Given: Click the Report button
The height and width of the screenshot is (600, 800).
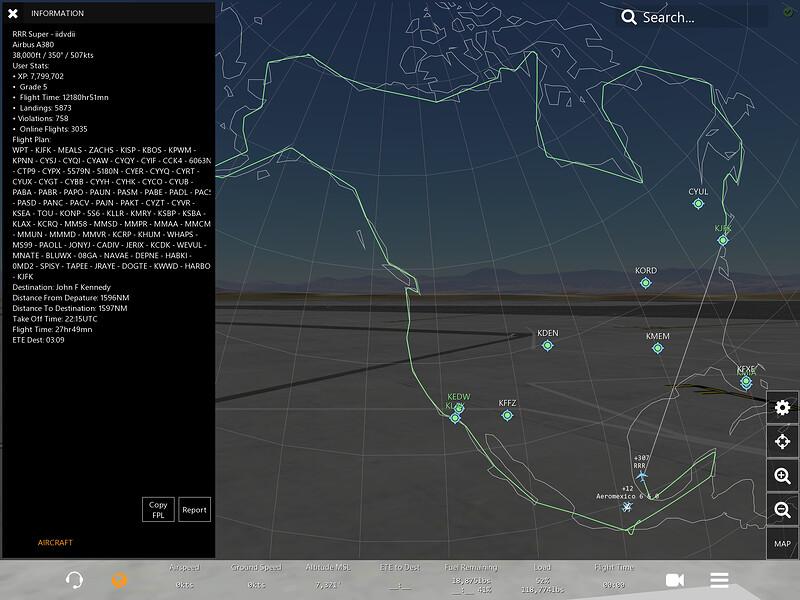Looking at the screenshot, I should [194, 509].
